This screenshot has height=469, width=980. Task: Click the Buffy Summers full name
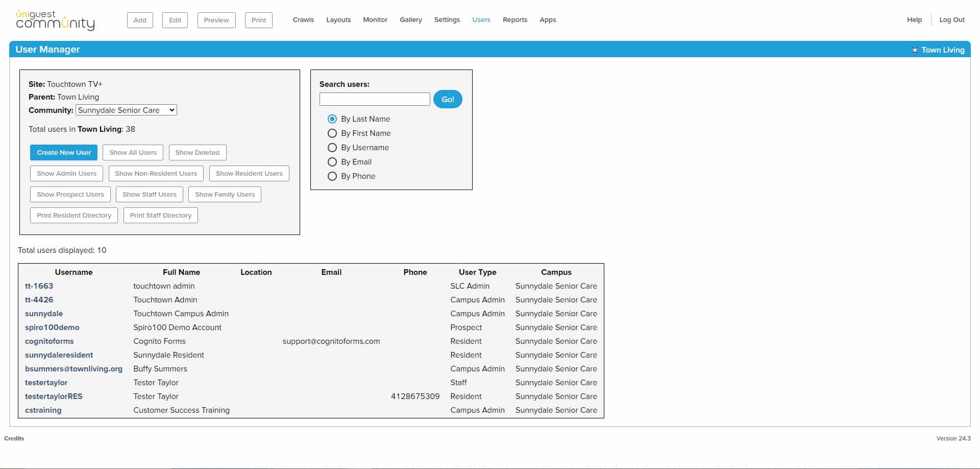[x=160, y=369]
